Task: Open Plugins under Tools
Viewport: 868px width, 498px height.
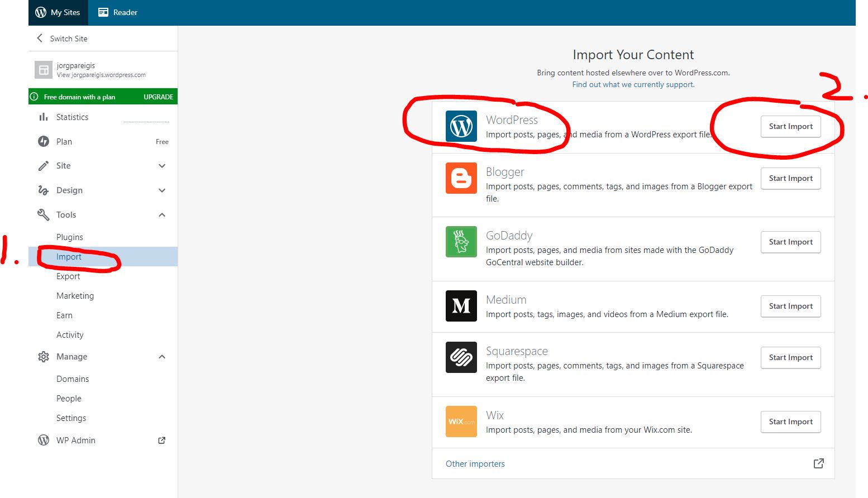Action: [x=70, y=237]
